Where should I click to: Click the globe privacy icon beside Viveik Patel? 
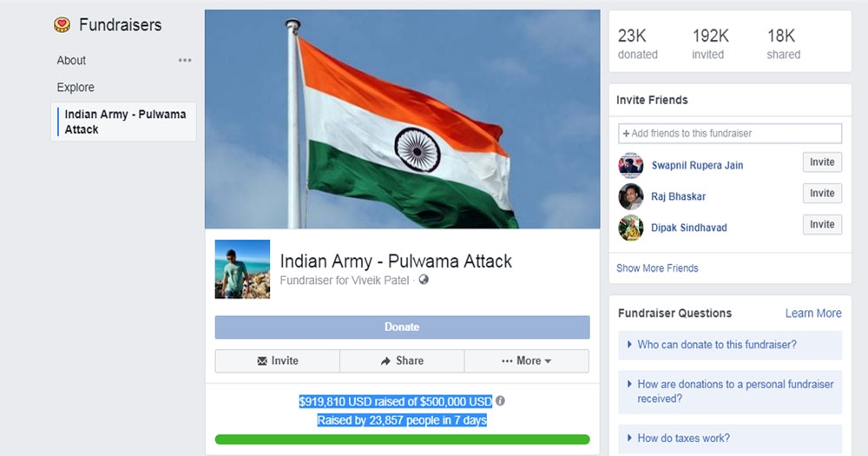pyautogui.click(x=424, y=280)
